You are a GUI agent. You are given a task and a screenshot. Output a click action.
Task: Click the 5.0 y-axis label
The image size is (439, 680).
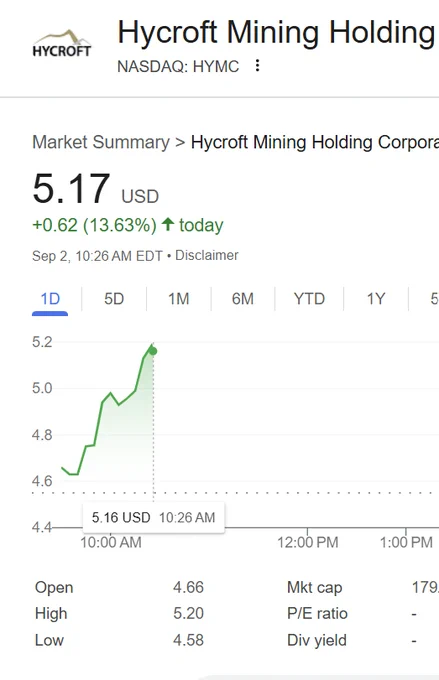click(42, 388)
